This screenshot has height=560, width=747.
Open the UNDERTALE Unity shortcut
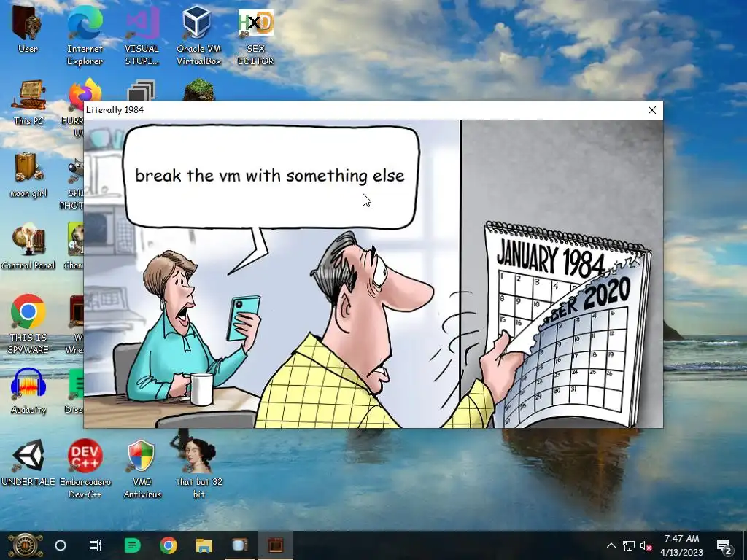(x=28, y=463)
